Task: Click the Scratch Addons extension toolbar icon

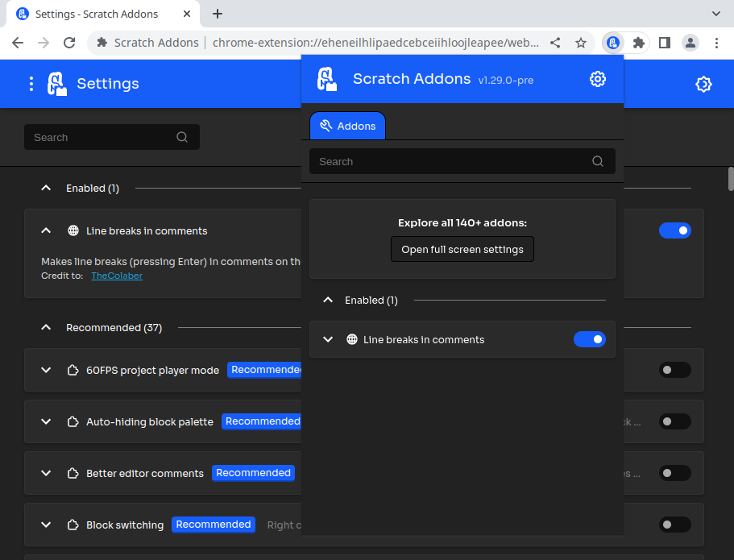Action: click(613, 43)
